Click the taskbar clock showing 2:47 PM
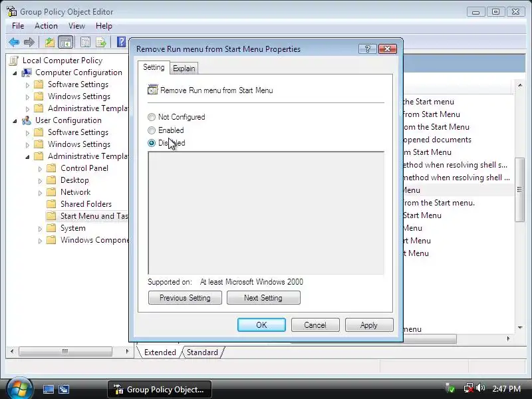This screenshot has width=532, height=399. coord(506,388)
